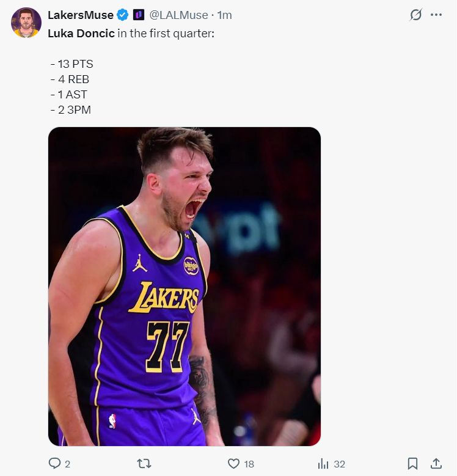Click the reply speech-bubble icon
The image size is (457, 476).
[x=54, y=464]
